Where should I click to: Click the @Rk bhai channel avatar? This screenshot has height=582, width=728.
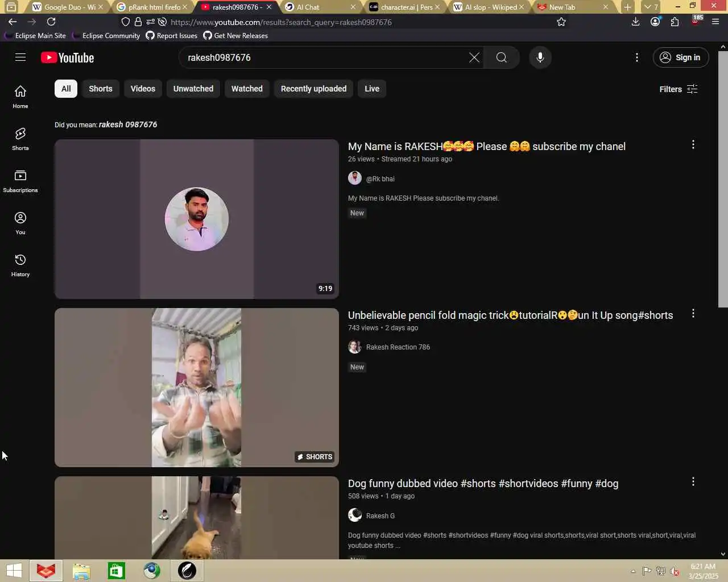pos(355,178)
